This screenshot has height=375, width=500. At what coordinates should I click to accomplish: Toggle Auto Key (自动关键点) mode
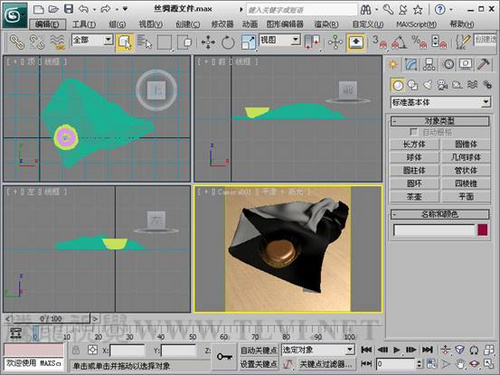click(259, 350)
